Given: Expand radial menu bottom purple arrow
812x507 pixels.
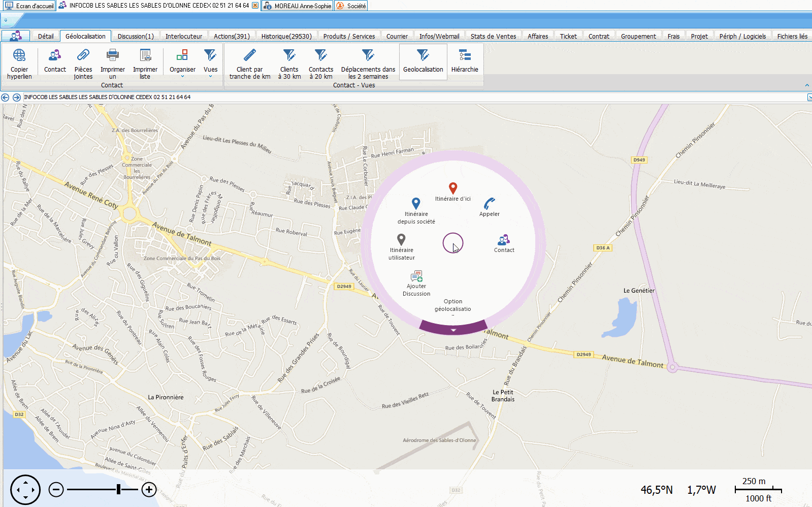Looking at the screenshot, I should (453, 329).
